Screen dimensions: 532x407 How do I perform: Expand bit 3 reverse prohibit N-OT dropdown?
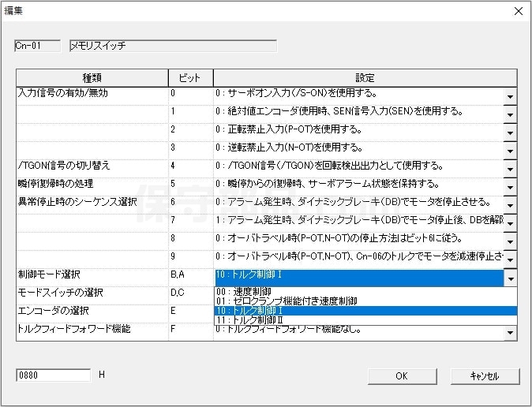click(510, 151)
